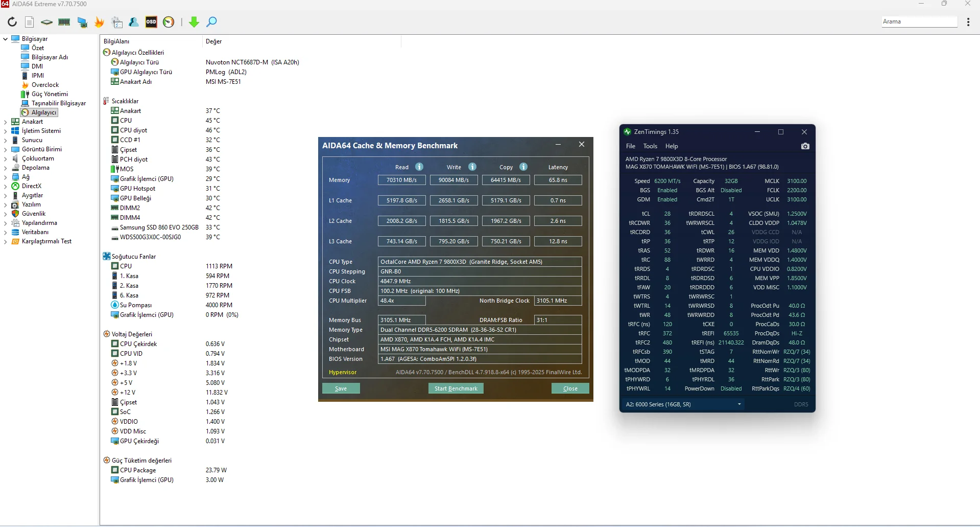The height and width of the screenshot is (527, 980).
Task: Take ZenTimings screenshot with camera icon
Action: [x=805, y=146]
